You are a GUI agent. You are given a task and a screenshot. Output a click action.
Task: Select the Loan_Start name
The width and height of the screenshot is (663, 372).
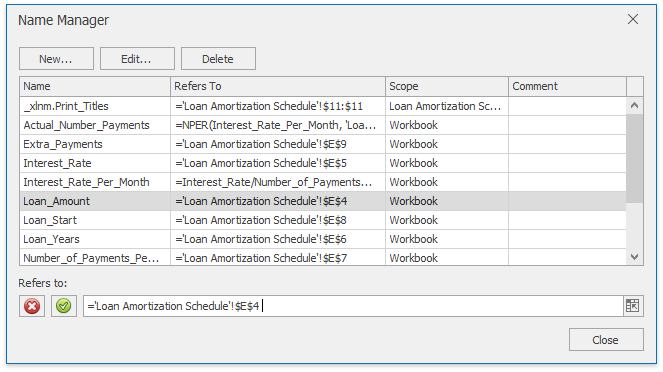point(50,220)
